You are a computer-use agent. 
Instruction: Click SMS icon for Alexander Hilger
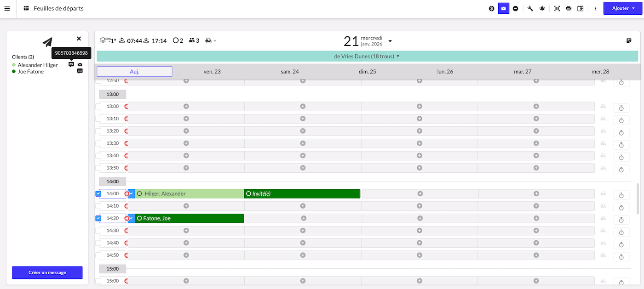click(x=71, y=65)
